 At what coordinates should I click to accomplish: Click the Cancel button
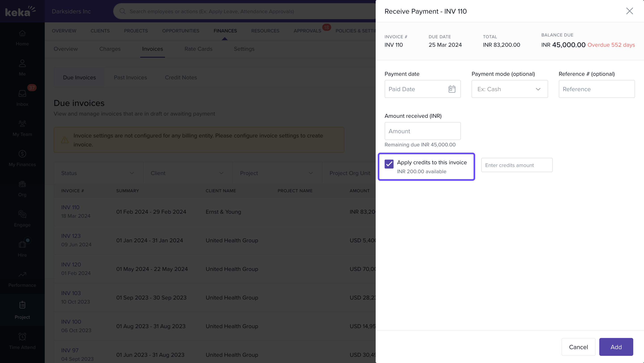click(578, 347)
